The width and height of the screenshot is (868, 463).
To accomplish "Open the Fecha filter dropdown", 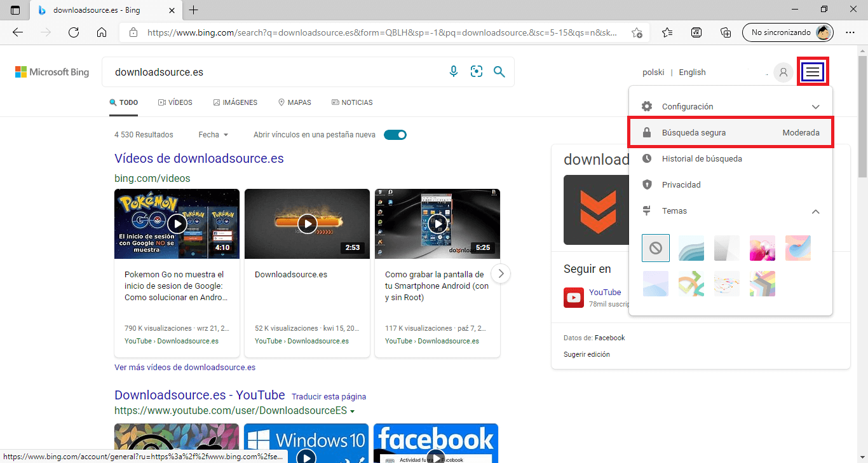I will coord(213,135).
